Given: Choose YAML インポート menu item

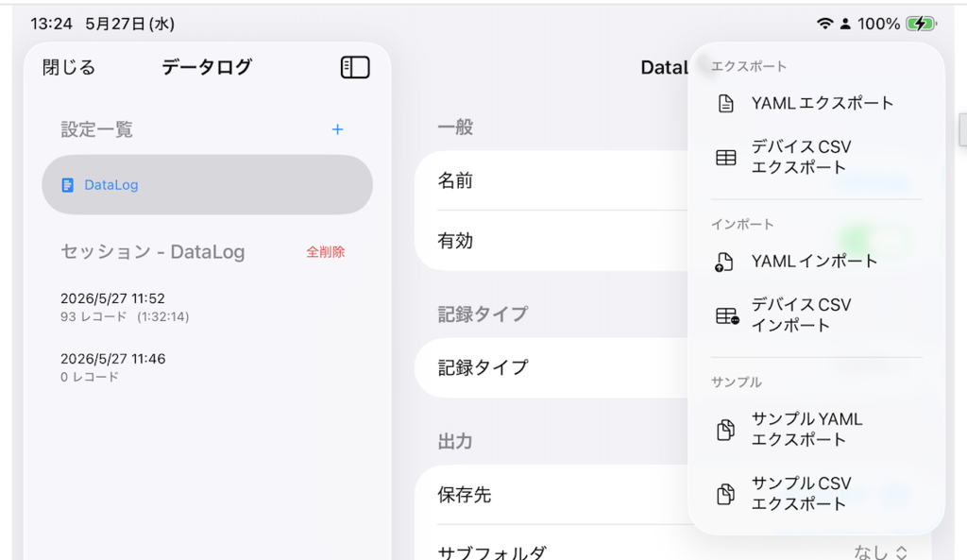Looking at the screenshot, I should [817, 262].
